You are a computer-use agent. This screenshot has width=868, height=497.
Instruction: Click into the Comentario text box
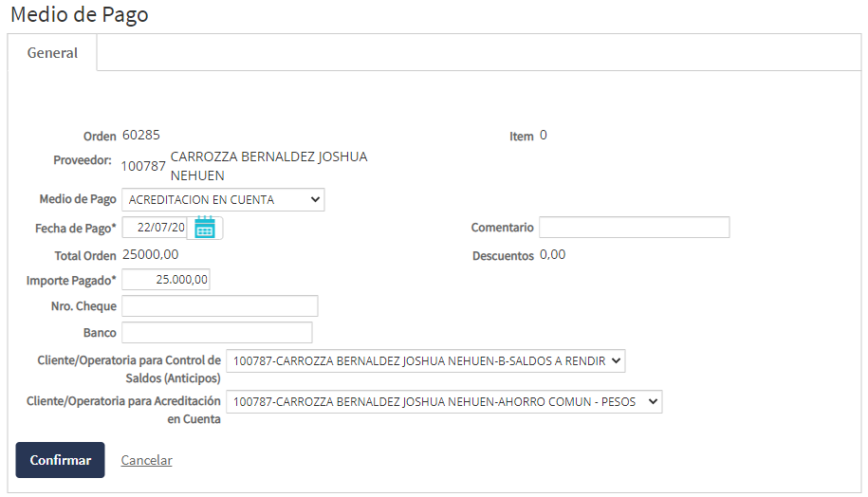(x=634, y=228)
